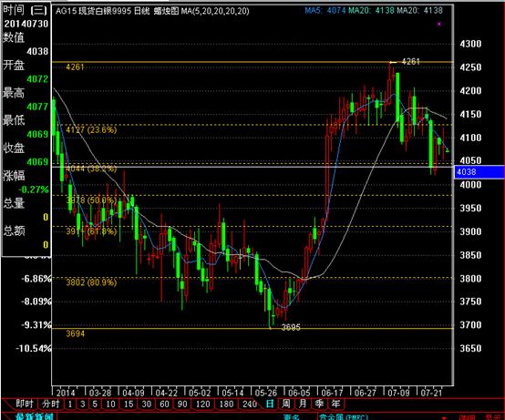Viewport: 505px width, 420px height.
Task: Select the 日 daily chart tab
Action: pos(270,404)
